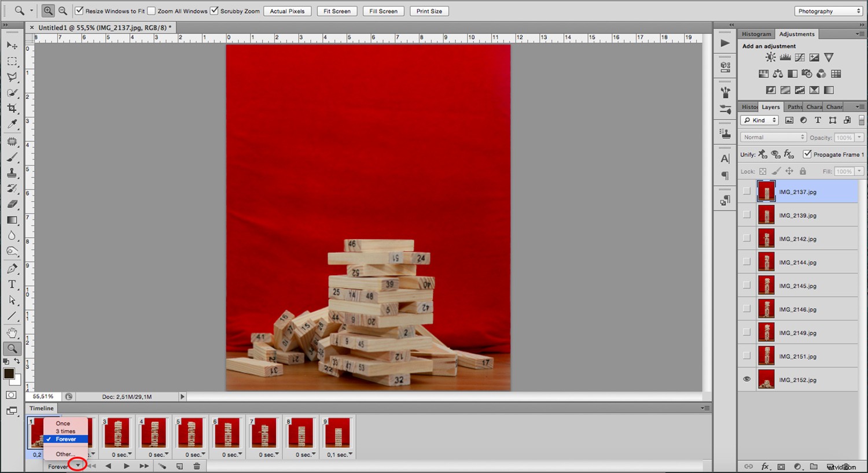The height and width of the screenshot is (473, 868).
Task: Click the foreground color swatch
Action: pyautogui.click(x=8, y=373)
